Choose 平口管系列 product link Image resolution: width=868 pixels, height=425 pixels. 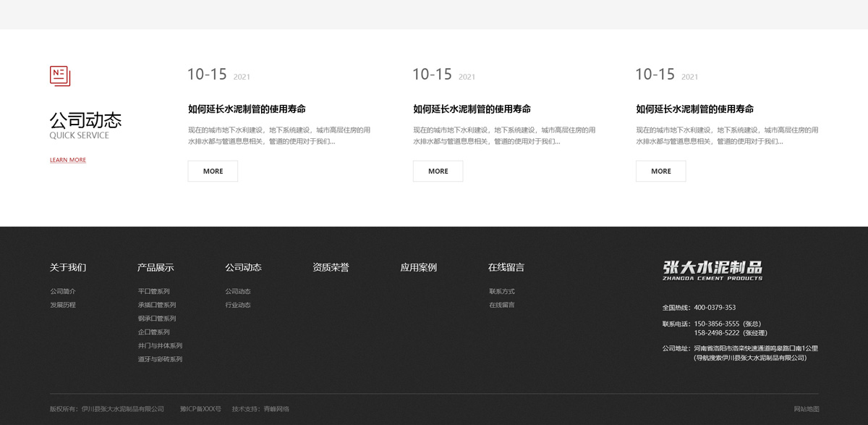[154, 292]
